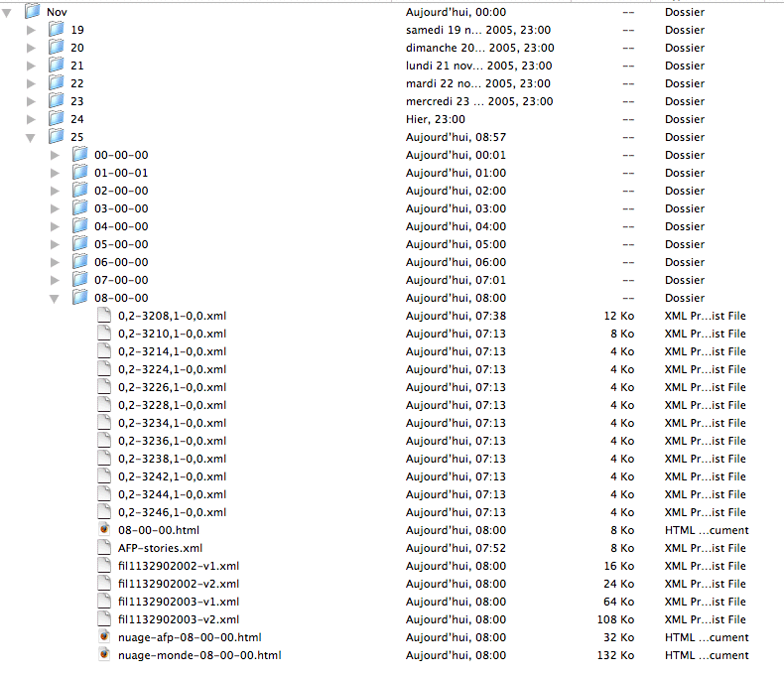Viewport: 784px width, 675px height.
Task: Expand folder 19 disclosure triangle
Action: tap(31, 30)
